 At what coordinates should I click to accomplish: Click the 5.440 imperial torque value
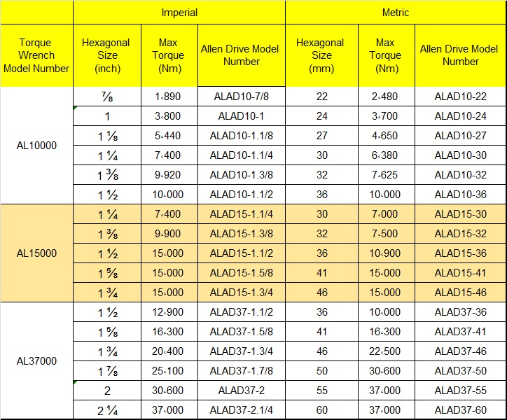[169, 136]
